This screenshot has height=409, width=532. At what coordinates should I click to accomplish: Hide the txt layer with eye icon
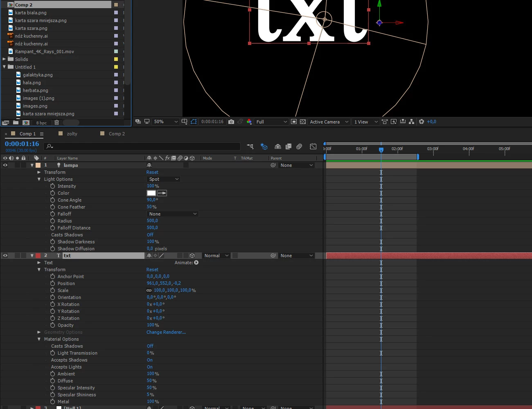click(x=5, y=256)
